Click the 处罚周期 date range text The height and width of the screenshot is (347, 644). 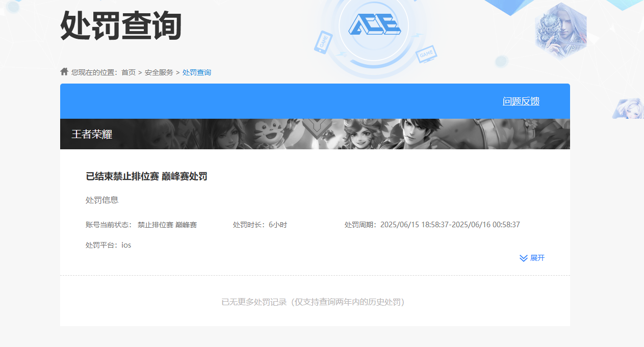click(x=432, y=225)
